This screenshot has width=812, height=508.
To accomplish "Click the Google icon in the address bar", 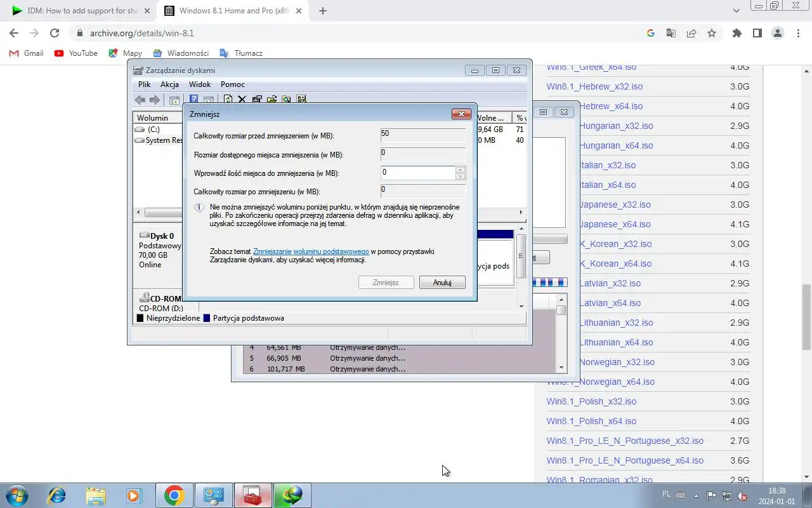I will tap(650, 33).
